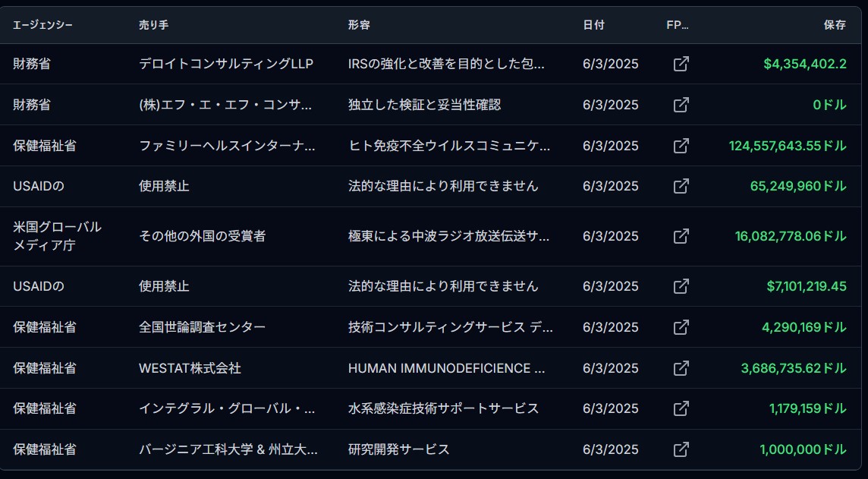The width and height of the screenshot is (868, 479).
Task: Open external link icon for 独立した検証と妥当性確認 row
Action: (681, 105)
